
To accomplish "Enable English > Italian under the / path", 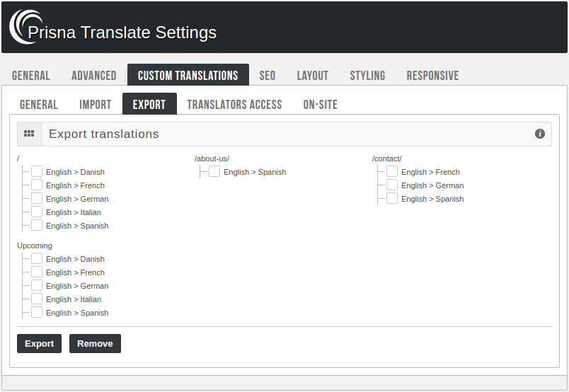I will coord(37,212).
